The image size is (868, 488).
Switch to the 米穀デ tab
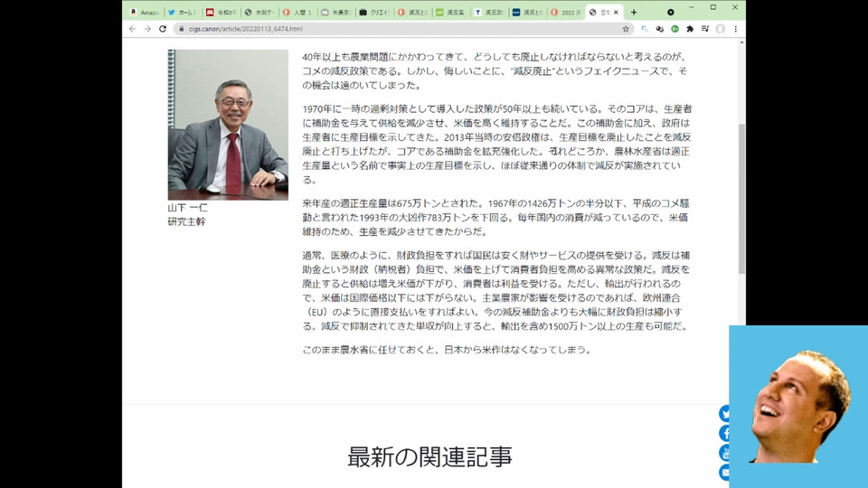click(259, 12)
